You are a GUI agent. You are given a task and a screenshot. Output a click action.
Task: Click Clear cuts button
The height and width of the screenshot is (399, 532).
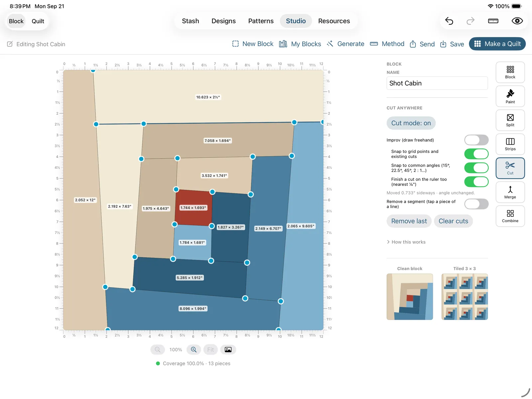point(453,221)
